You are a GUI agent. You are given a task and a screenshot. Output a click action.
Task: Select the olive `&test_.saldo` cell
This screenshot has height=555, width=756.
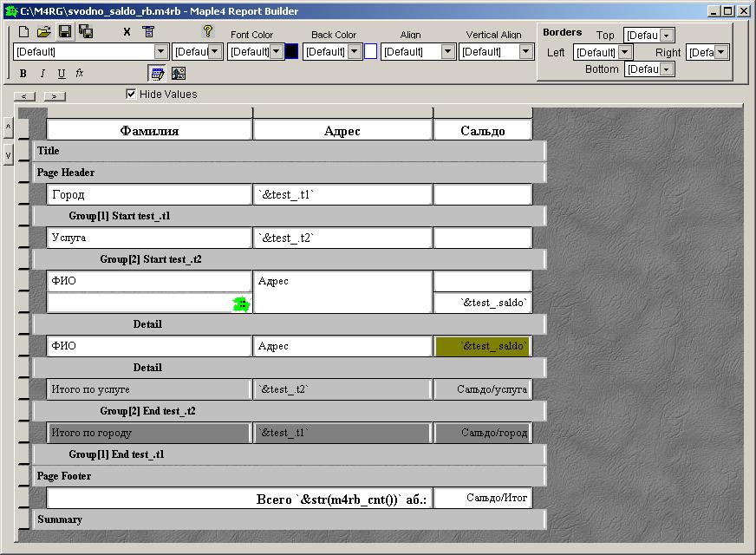(482, 346)
